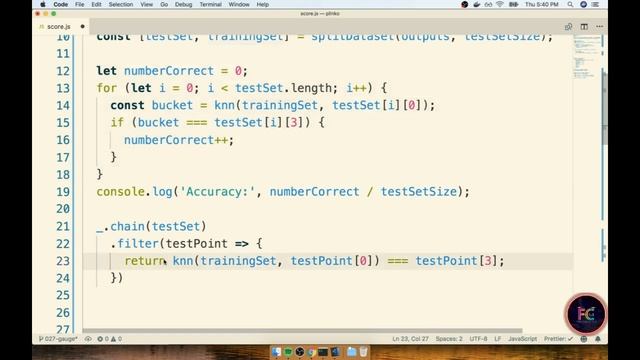This screenshot has width=640, height=360.
Task: Click the 'Accuracy:' string literal
Action: tap(218, 192)
